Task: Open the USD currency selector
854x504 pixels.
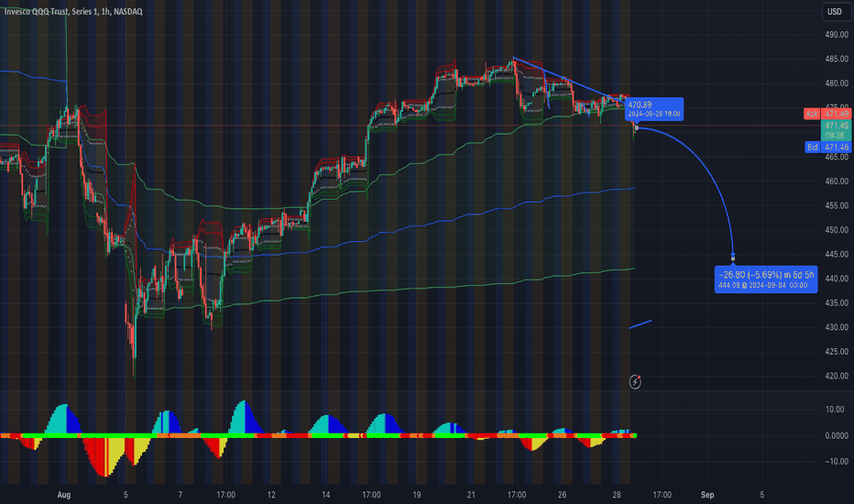Action: [x=835, y=11]
